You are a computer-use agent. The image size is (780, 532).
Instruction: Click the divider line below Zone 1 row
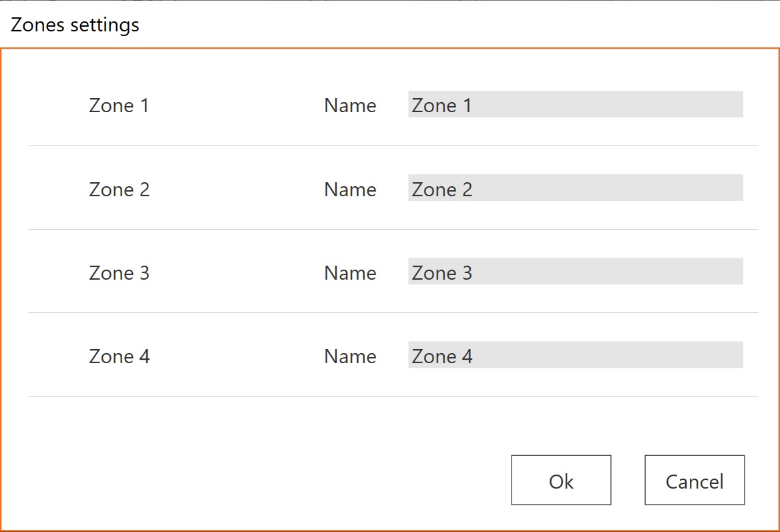click(393, 146)
